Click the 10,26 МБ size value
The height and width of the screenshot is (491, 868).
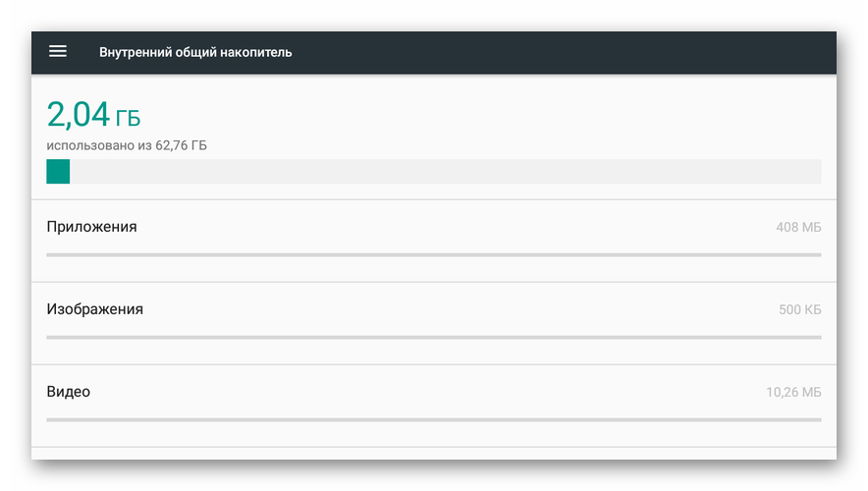click(793, 393)
